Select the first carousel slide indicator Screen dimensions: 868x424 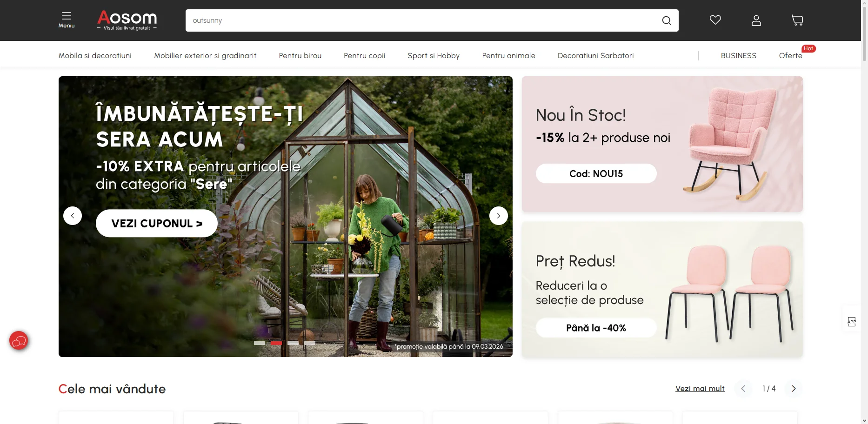click(x=260, y=343)
